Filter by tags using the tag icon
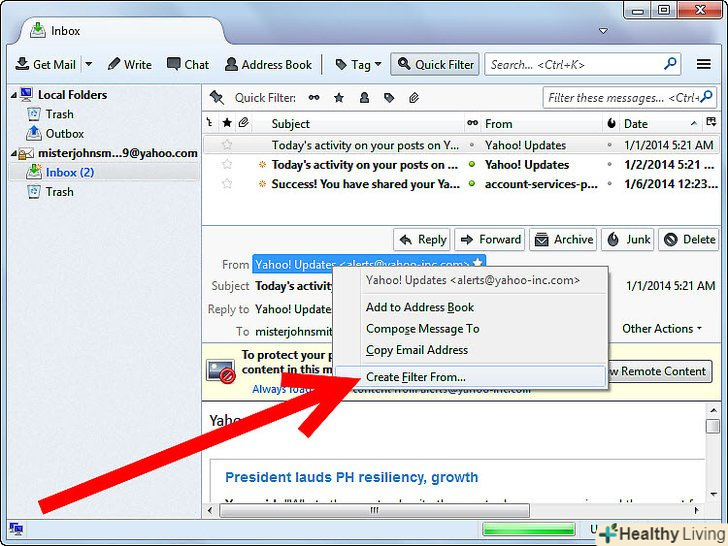This screenshot has width=728, height=546. click(387, 98)
